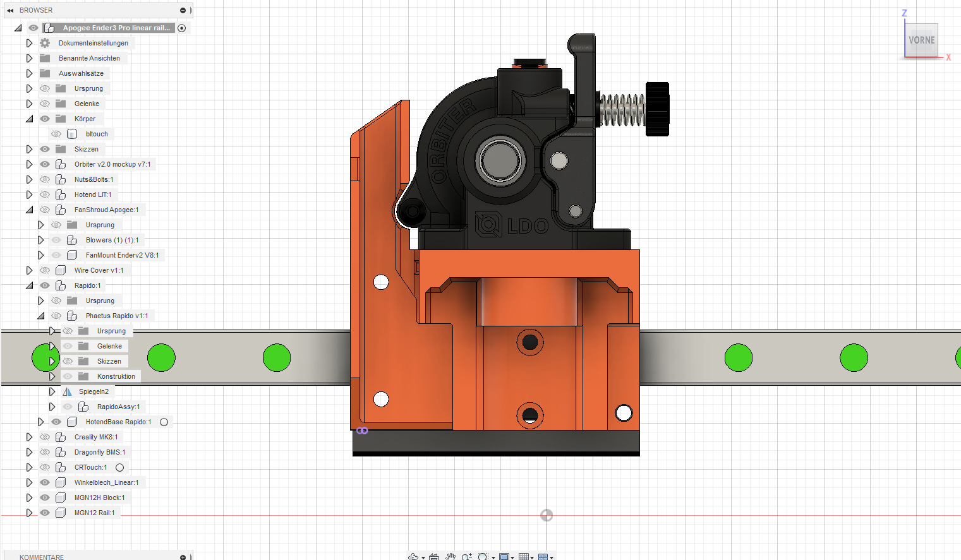Select the Creality MK8:1 tree item
This screenshot has height=560, width=961.
point(96,437)
